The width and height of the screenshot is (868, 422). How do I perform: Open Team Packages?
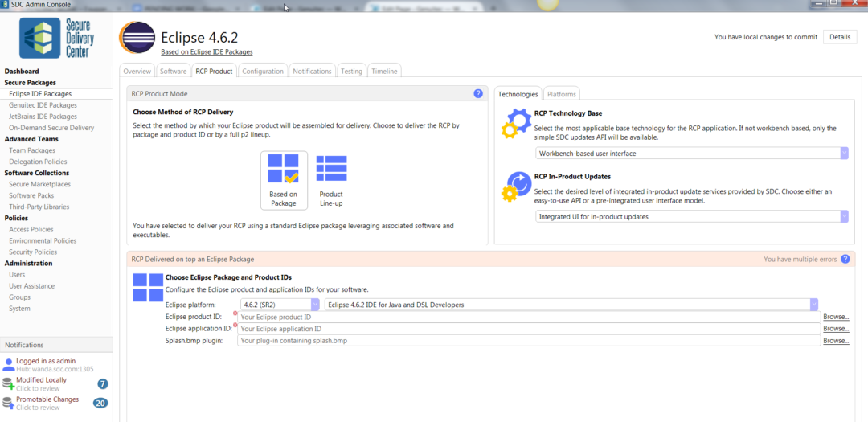pyautogui.click(x=32, y=150)
